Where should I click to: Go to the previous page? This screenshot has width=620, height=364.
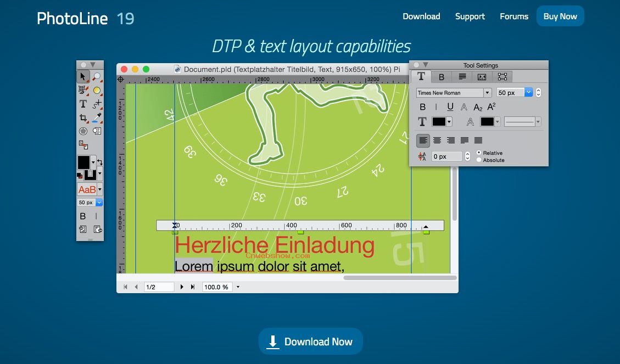coord(136,287)
